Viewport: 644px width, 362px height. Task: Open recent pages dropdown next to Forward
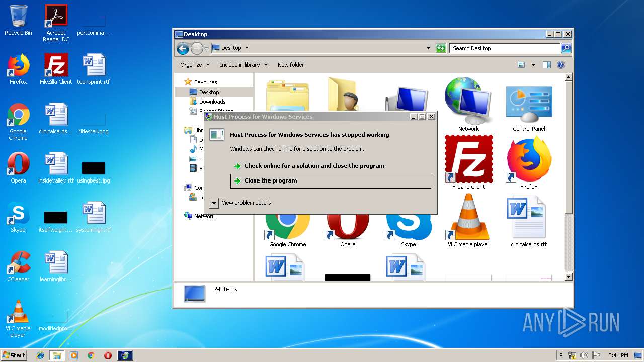206,49
